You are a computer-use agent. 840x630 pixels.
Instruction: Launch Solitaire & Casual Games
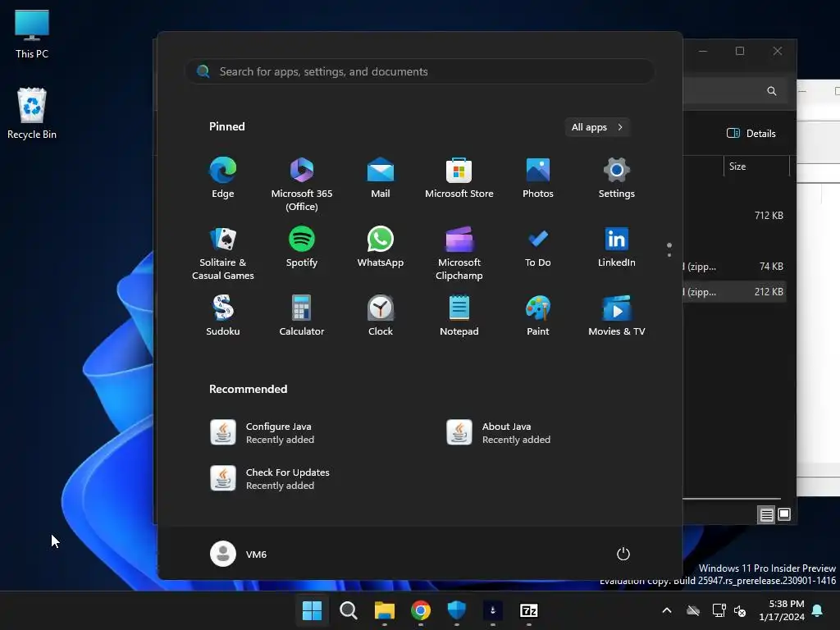(223, 253)
